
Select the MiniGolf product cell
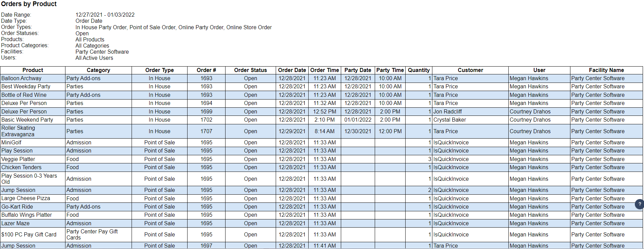pyautogui.click(x=33, y=143)
